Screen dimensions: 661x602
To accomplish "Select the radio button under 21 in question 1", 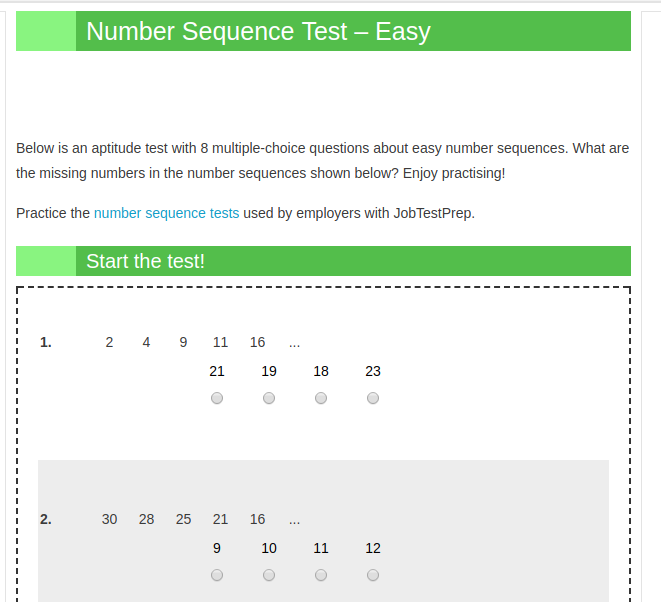I will (x=217, y=398).
